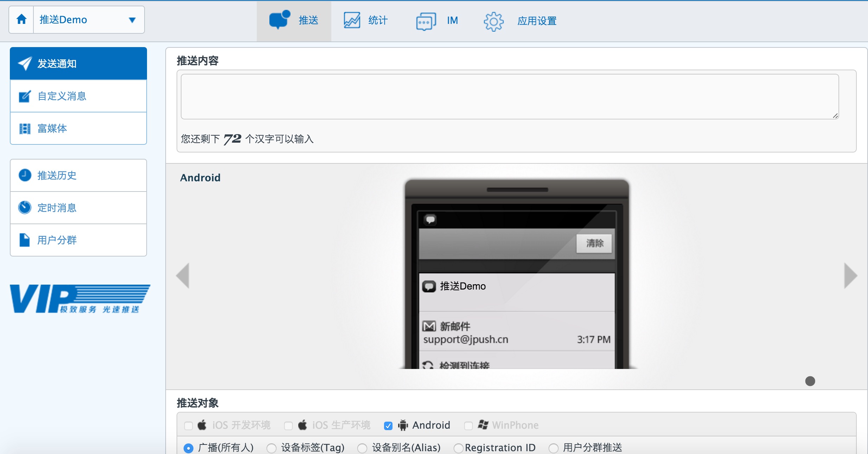The width and height of the screenshot is (868, 454).
Task: Switch to the IM tab
Action: [x=452, y=20]
